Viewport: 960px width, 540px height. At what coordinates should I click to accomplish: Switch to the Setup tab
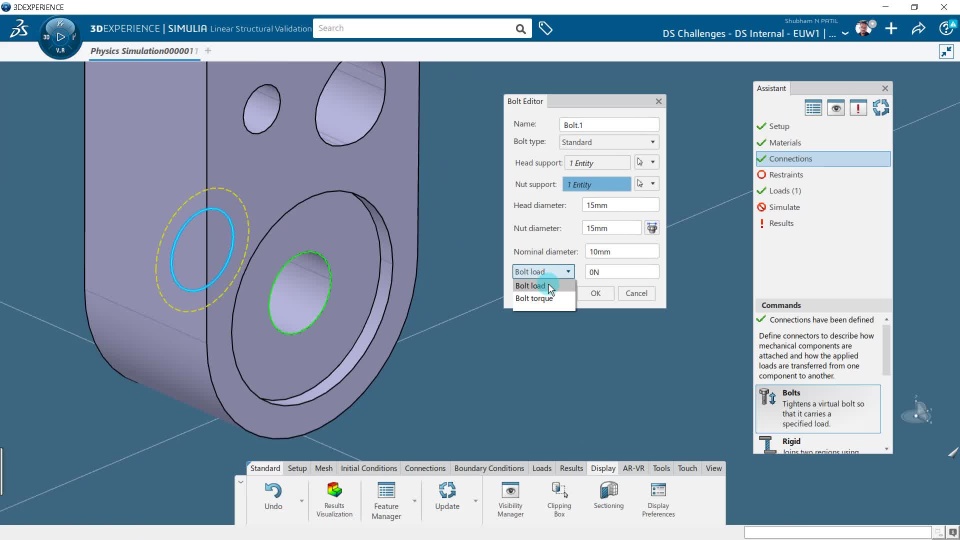[x=297, y=468]
